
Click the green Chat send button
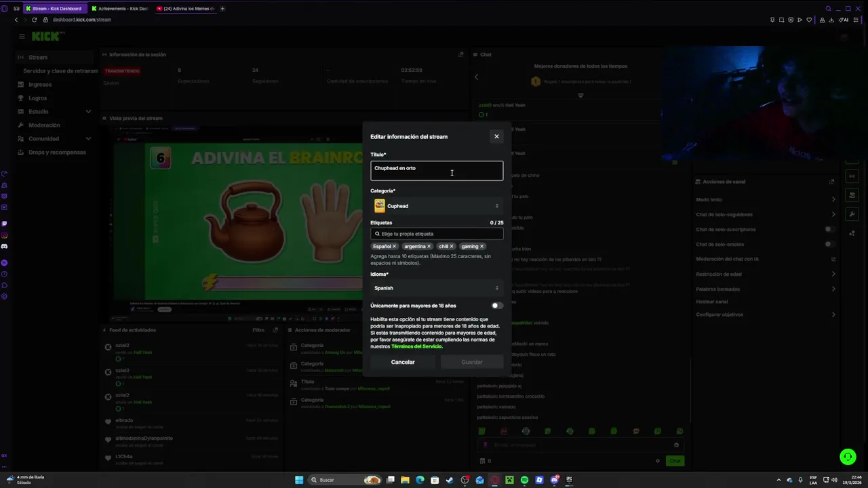[x=675, y=461]
